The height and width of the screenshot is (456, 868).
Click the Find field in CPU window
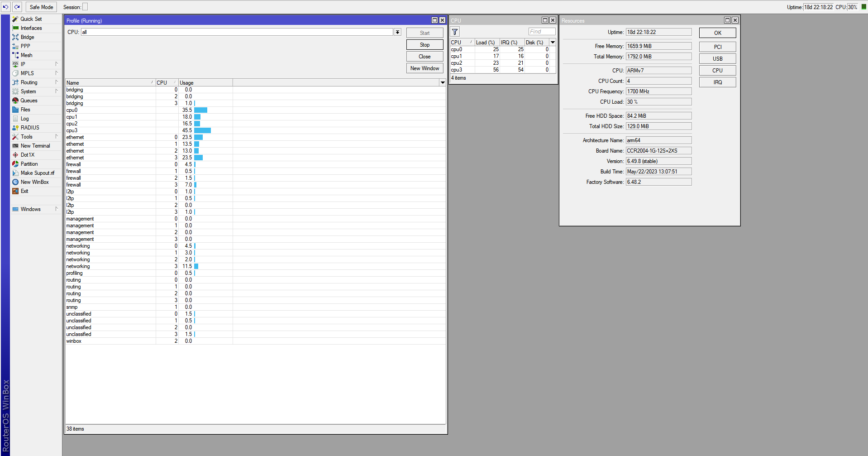point(542,32)
